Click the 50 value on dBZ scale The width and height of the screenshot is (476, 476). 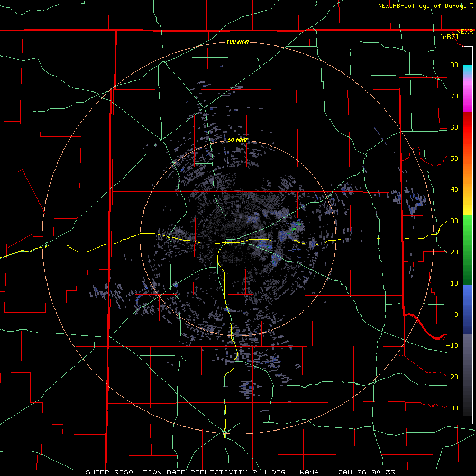click(454, 159)
